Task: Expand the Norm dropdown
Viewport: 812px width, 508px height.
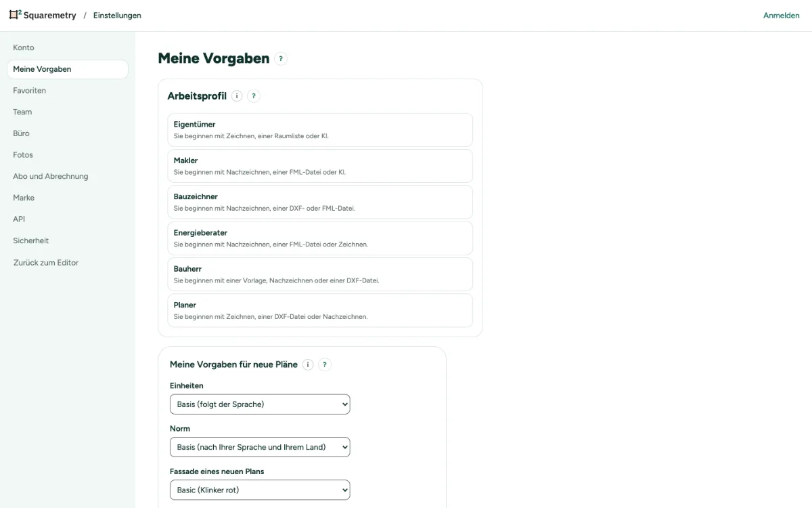Action: point(260,447)
